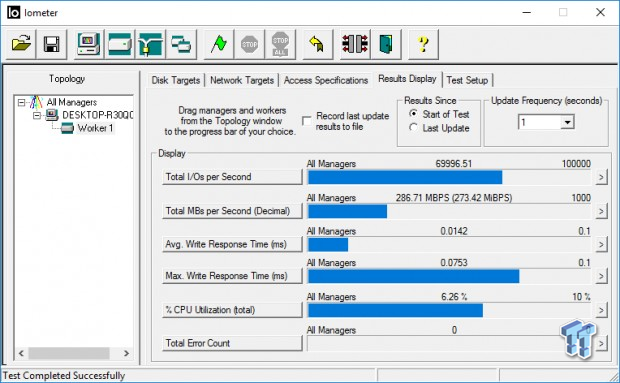Expand details arrow for Avg. Write Response Time
The height and width of the screenshot is (383, 620).
[x=601, y=245]
